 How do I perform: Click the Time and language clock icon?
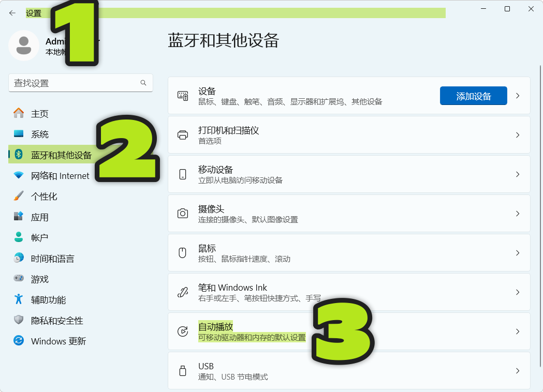pyautogui.click(x=19, y=258)
